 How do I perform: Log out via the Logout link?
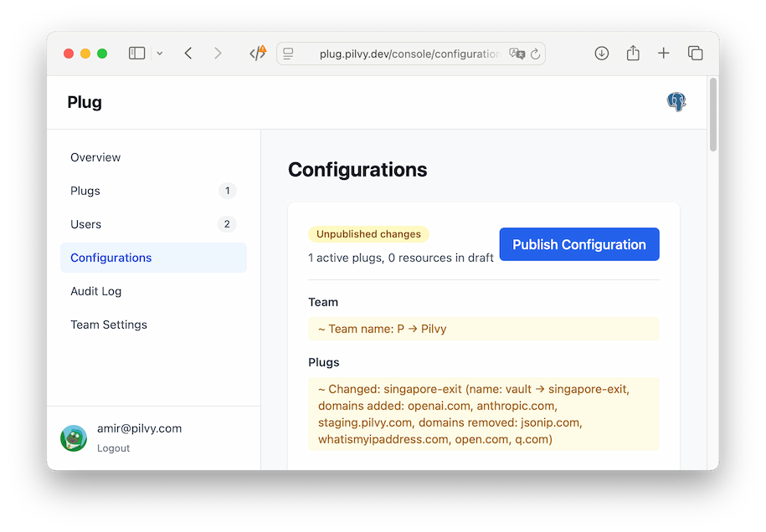pos(113,448)
